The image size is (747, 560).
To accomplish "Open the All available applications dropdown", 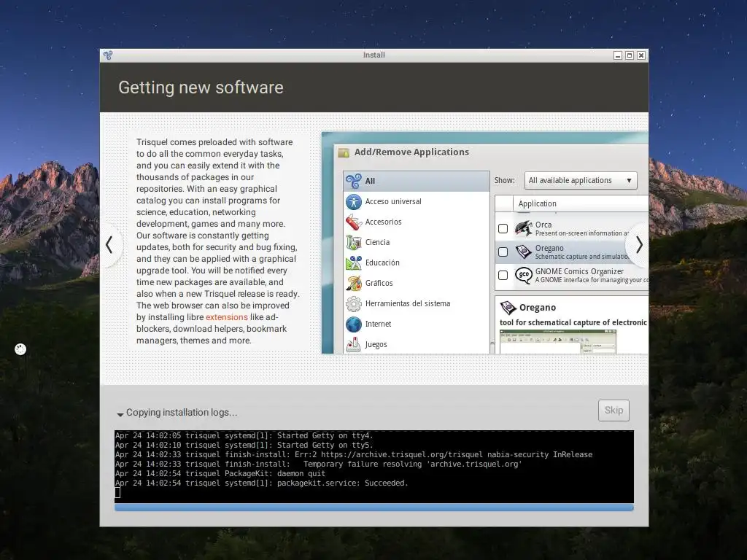I will (581, 181).
